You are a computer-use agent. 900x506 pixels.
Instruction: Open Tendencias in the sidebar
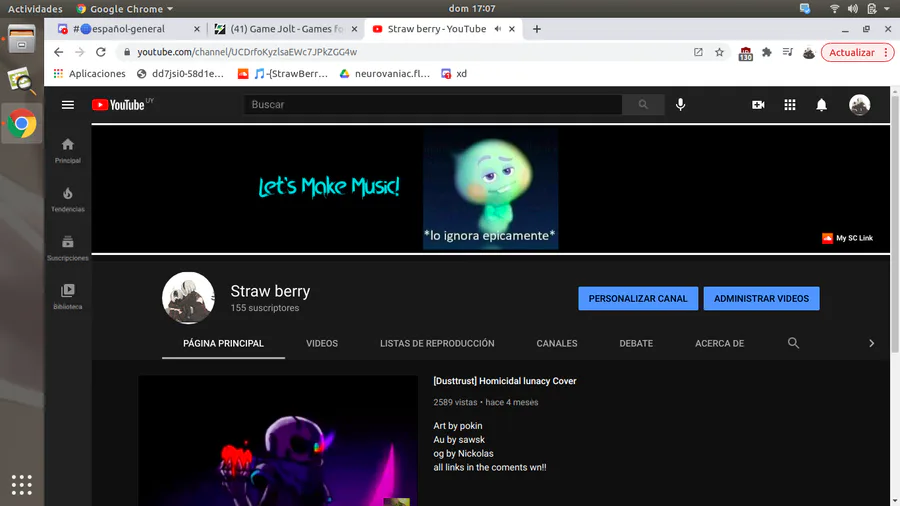[68, 199]
